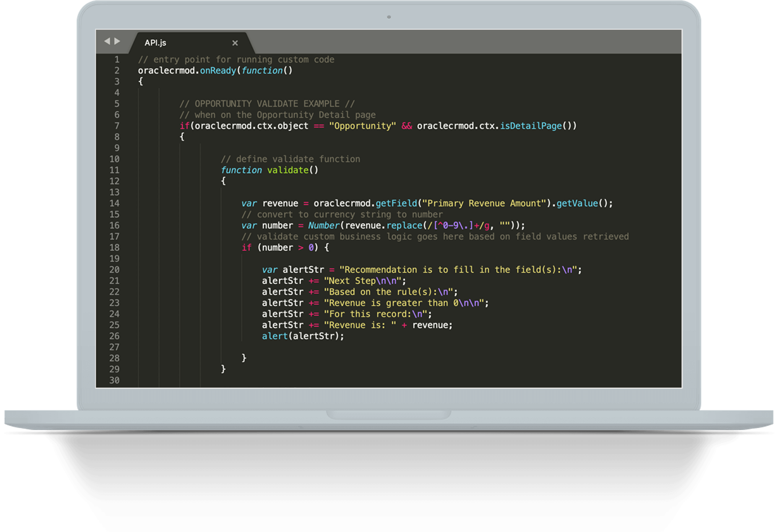
Task: Click the OPPORTUNITY VALIDATE EXAMPLE comment
Action: point(267,104)
